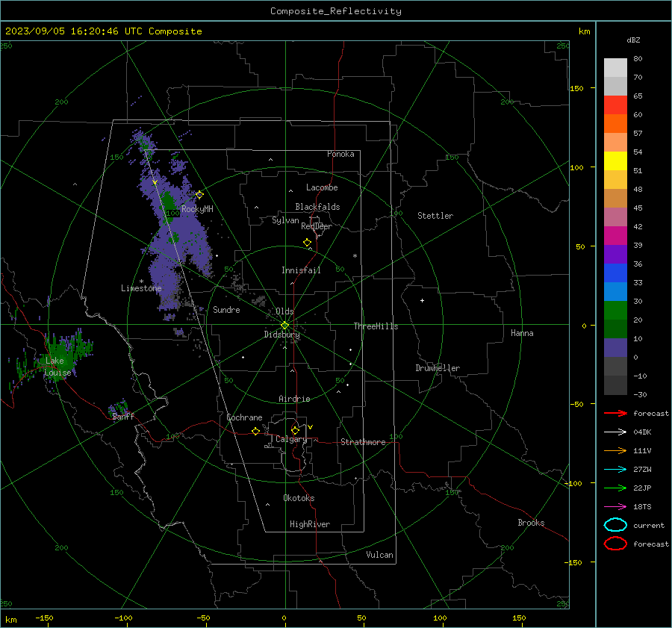Click the cyan 27ZW arrow icon
The height and width of the screenshot is (628, 672).
(x=615, y=470)
